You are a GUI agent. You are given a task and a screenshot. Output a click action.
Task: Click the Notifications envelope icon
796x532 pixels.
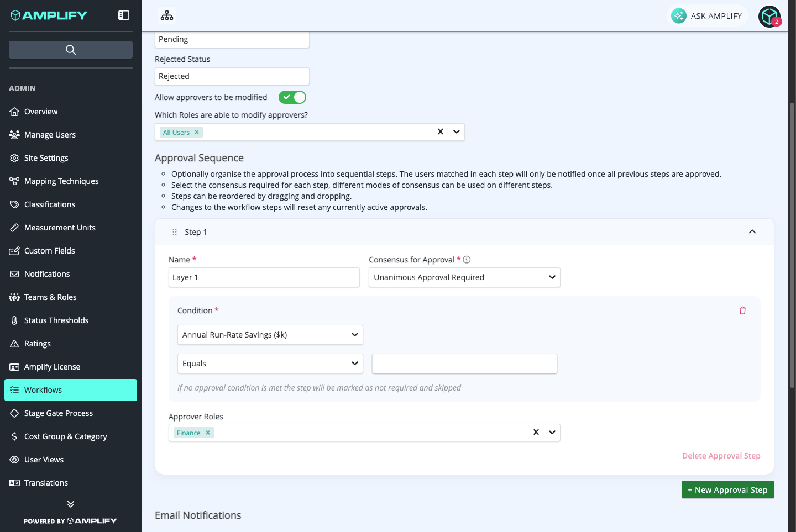pyautogui.click(x=14, y=274)
